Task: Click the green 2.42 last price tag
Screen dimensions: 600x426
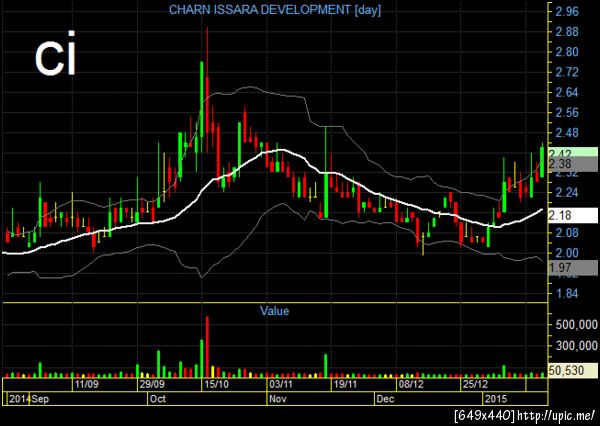Action: coord(573,152)
